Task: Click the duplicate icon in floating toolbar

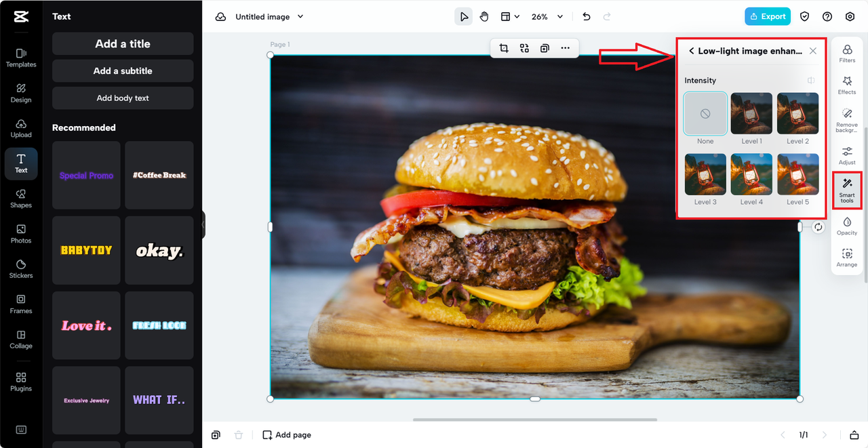Action: 545,48
